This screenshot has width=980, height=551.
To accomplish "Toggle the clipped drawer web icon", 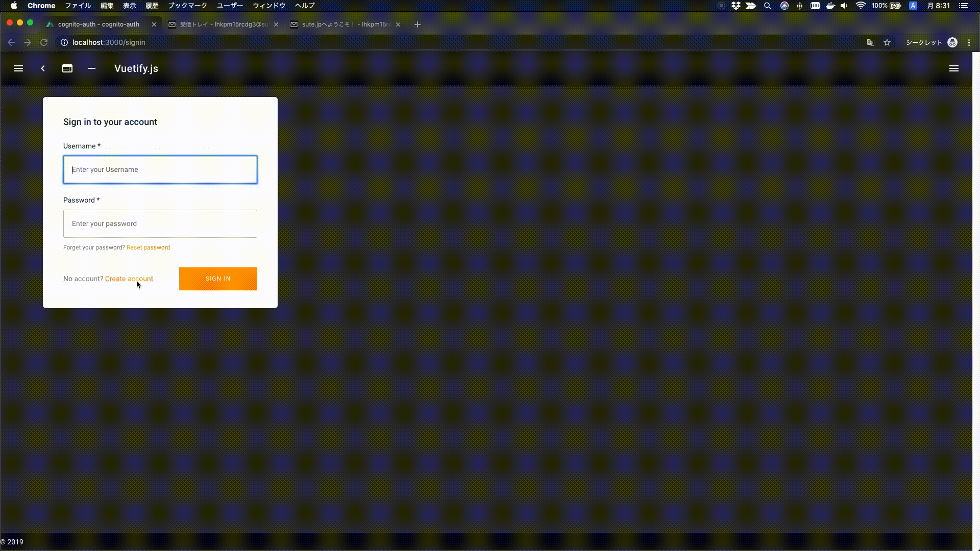I will click(x=67, y=68).
